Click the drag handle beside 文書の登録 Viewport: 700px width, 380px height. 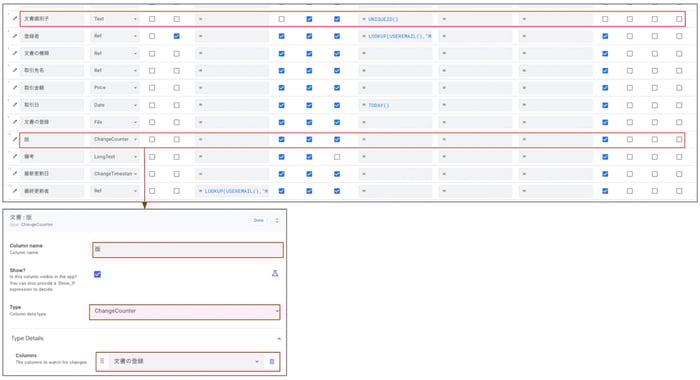coord(102,361)
